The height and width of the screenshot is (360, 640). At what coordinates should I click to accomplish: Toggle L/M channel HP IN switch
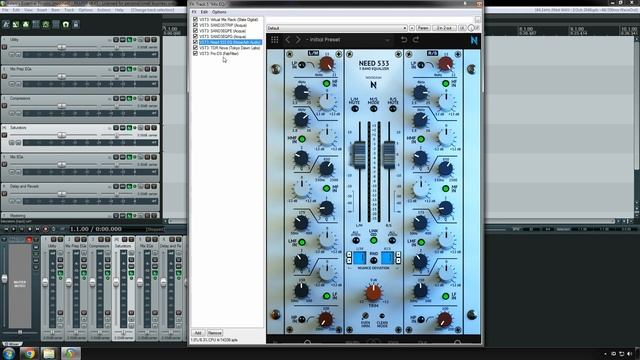tap(302, 320)
